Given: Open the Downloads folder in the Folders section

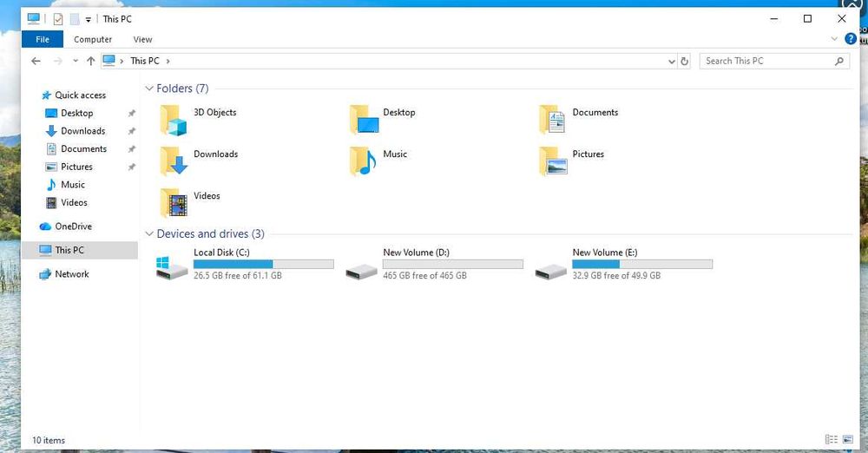Looking at the screenshot, I should pyautogui.click(x=174, y=161).
